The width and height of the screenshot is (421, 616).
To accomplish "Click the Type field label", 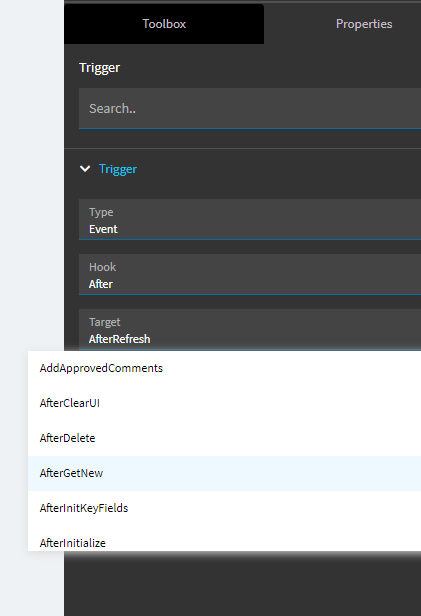I will 101,212.
